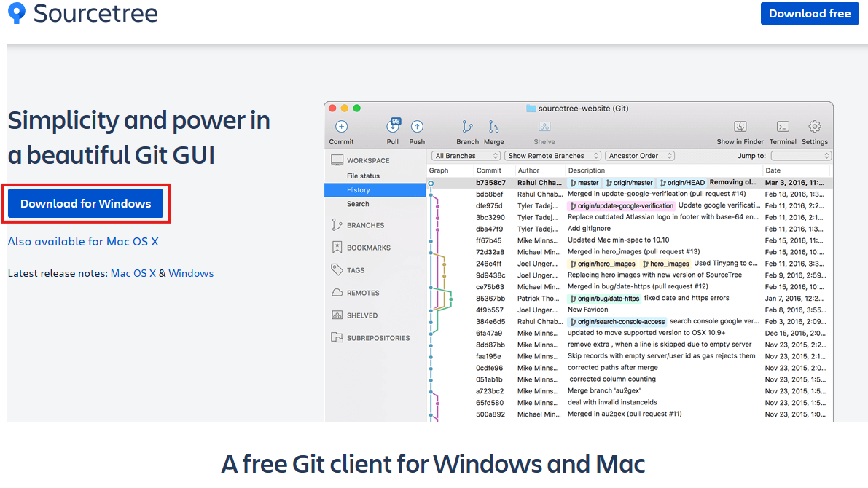Click the Download free button
The height and width of the screenshot is (488, 868).
click(x=809, y=14)
